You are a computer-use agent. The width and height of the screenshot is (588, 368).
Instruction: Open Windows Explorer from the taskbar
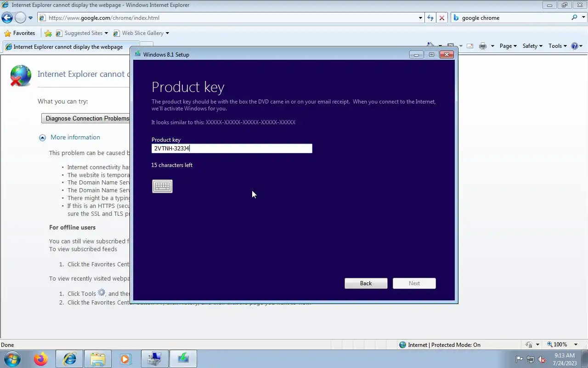pos(98,359)
